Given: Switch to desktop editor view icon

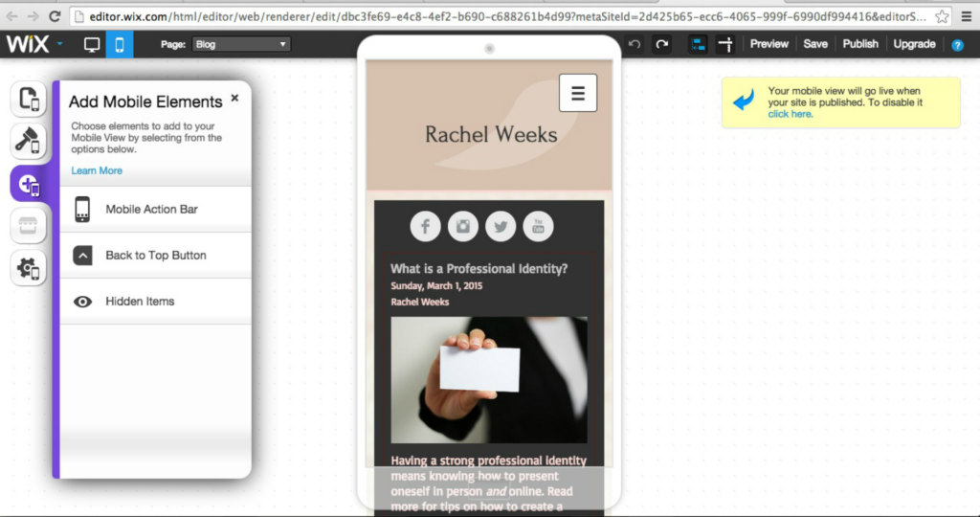Looking at the screenshot, I should click(x=92, y=44).
